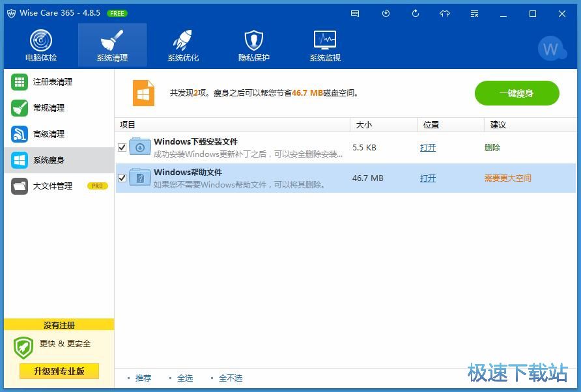The image size is (581, 392).
Task: Click the green rocket shield upgrade icon
Action: [x=23, y=348]
